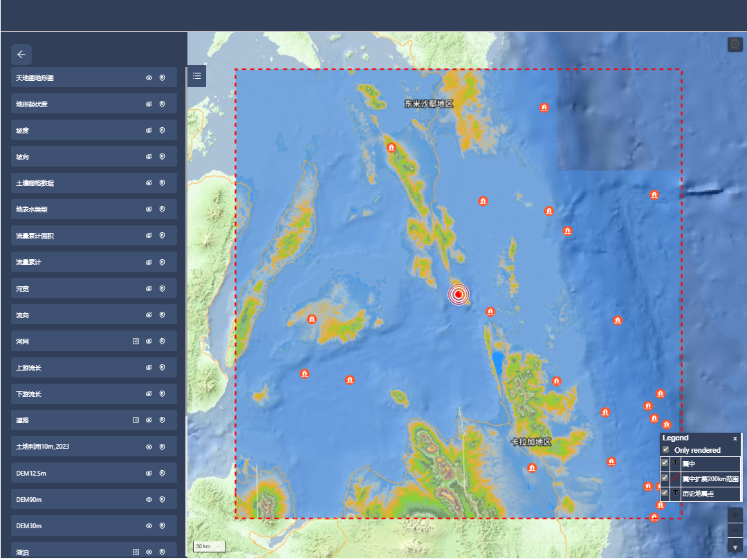Locate the 流量累计面积 layer with pin icon
The width and height of the screenshot is (747, 560).
coord(162,235)
